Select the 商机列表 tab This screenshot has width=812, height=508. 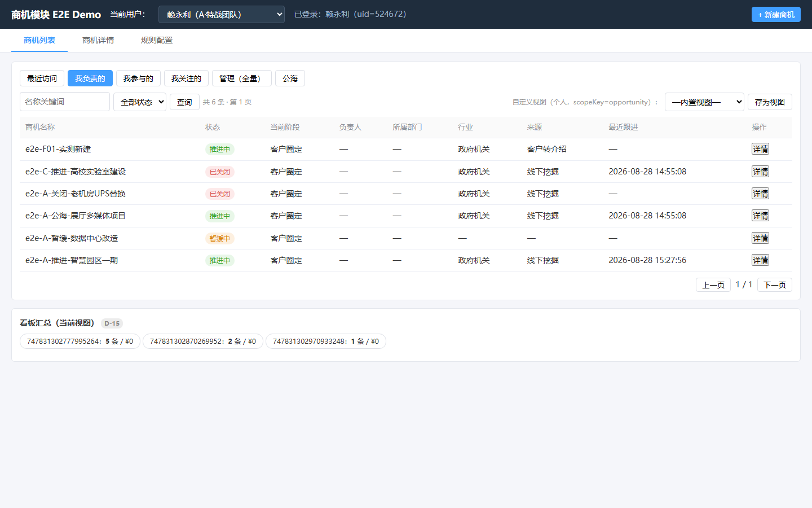point(39,40)
